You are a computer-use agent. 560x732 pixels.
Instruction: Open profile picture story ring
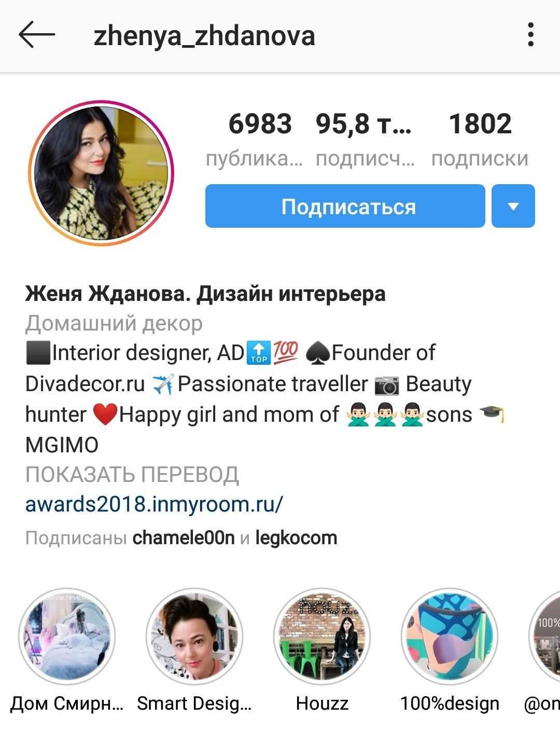101,173
